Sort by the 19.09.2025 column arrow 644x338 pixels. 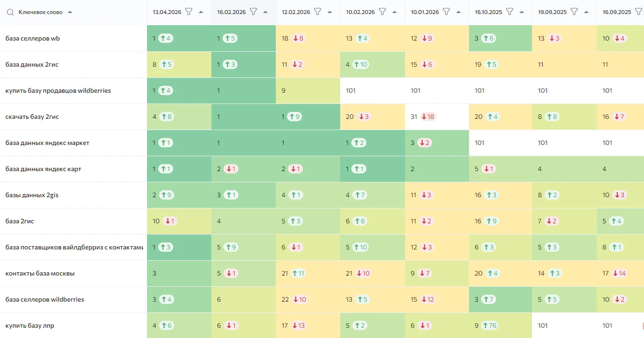click(587, 12)
